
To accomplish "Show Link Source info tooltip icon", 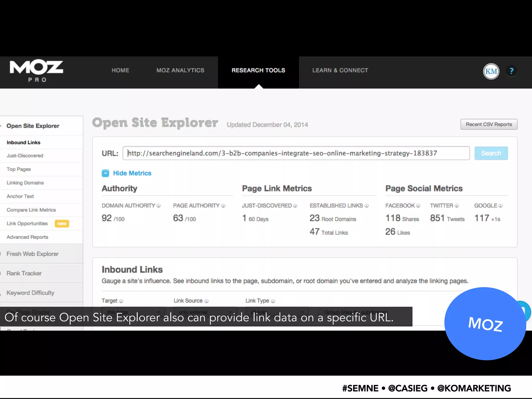I will [206, 301].
